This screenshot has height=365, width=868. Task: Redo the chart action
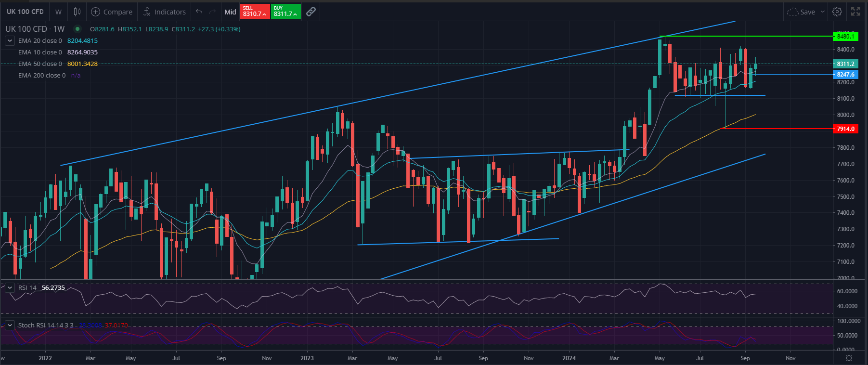coord(213,12)
